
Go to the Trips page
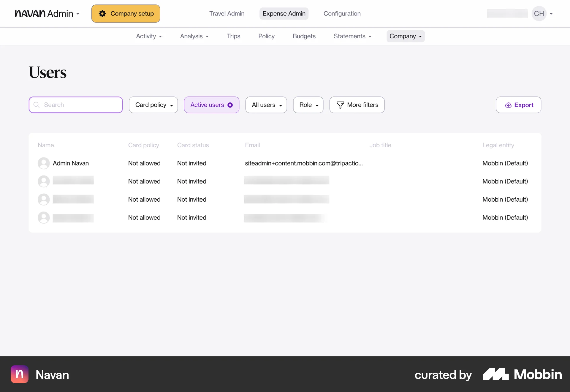pyautogui.click(x=233, y=36)
